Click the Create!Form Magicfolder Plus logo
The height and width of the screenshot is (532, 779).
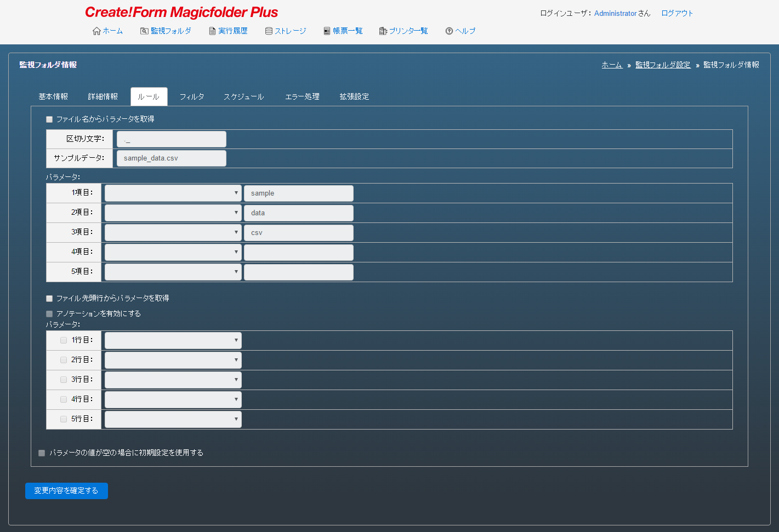(181, 13)
